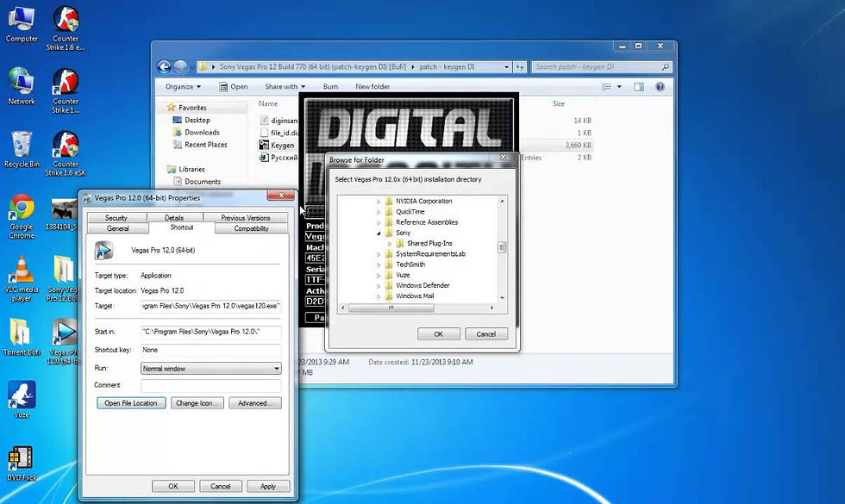This screenshot has width=845, height=504.
Task: Click the Comment input field
Action: [210, 386]
